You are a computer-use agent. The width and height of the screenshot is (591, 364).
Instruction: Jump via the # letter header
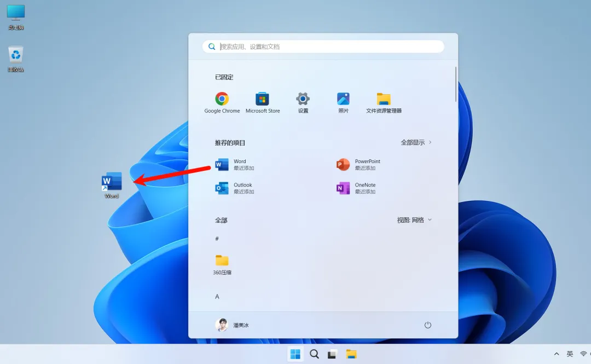217,239
